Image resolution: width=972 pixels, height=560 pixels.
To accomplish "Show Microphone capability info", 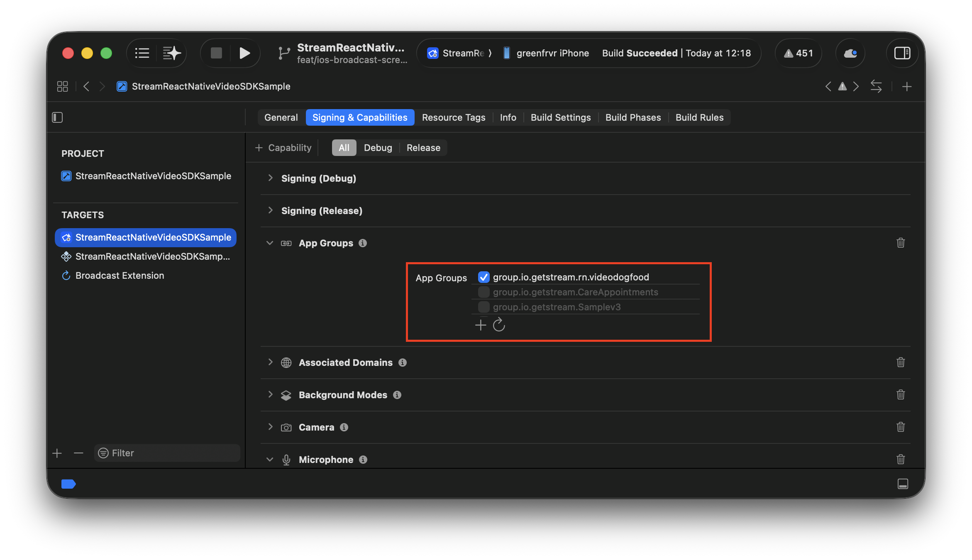I will coord(363,460).
